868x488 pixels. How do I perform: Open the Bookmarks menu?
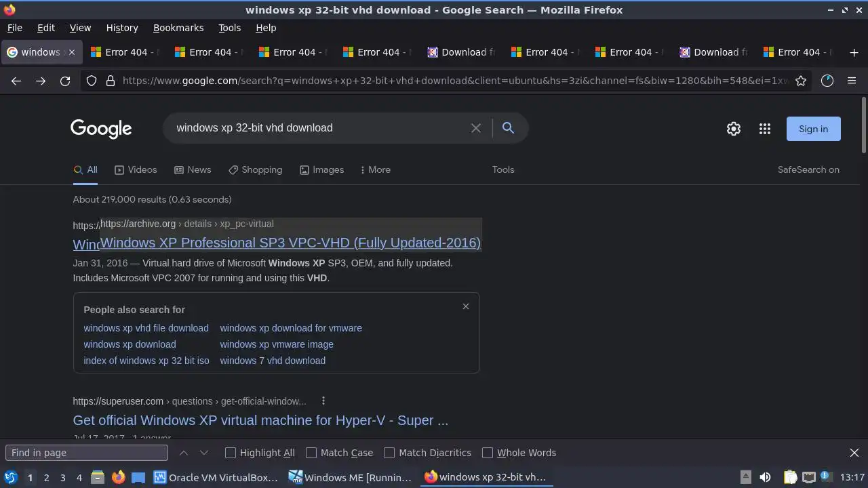click(x=178, y=28)
